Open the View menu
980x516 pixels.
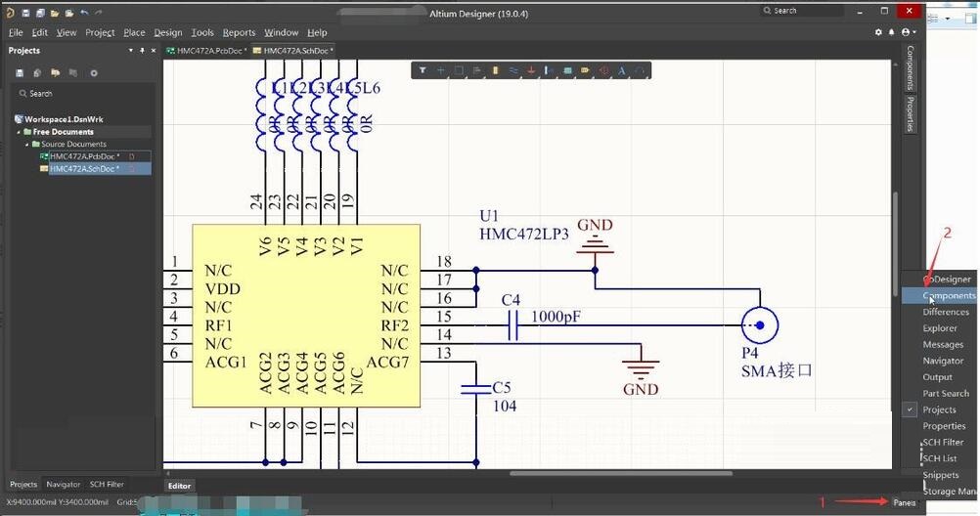67,32
